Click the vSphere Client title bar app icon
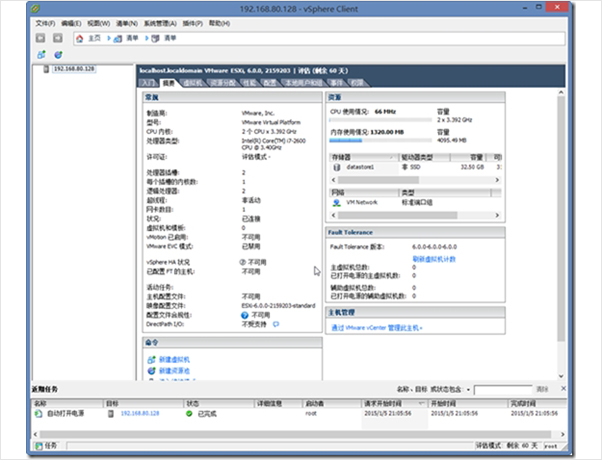The height and width of the screenshot is (460, 602). 35,8
